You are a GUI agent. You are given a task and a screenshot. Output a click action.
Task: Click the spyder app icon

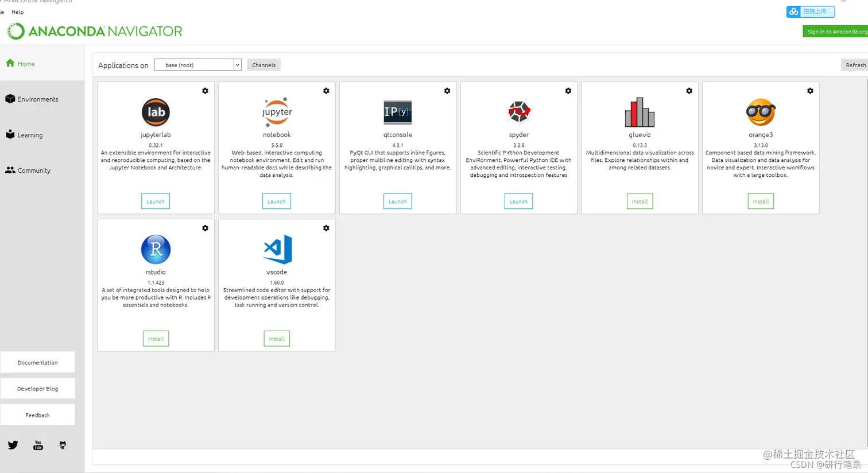click(x=519, y=112)
